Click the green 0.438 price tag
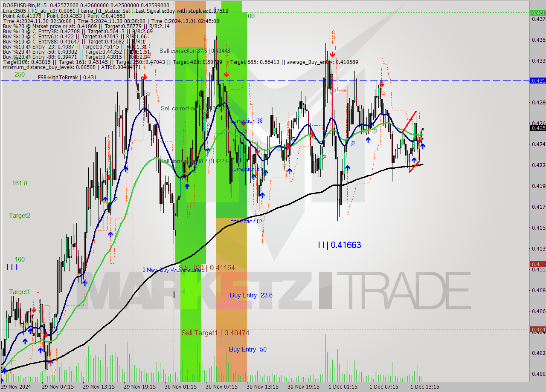The image size is (546, 392). (x=537, y=13)
